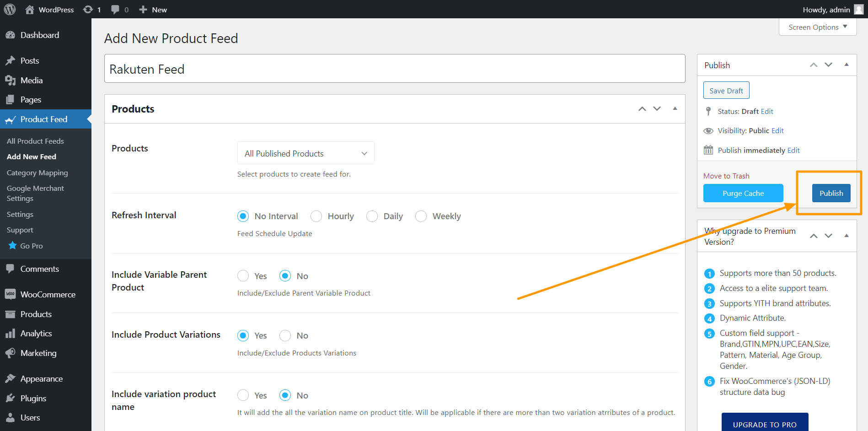Click Save Draft
The height and width of the screenshot is (431, 868).
point(726,90)
